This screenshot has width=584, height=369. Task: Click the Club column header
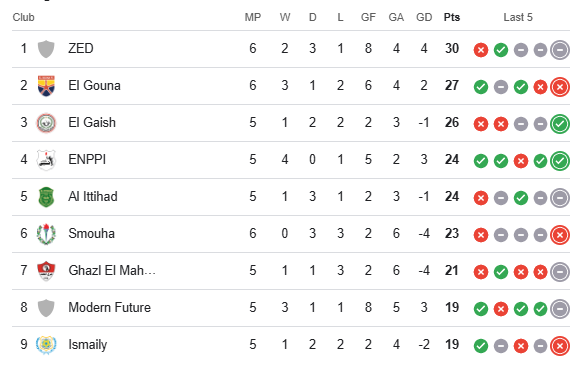click(x=23, y=17)
